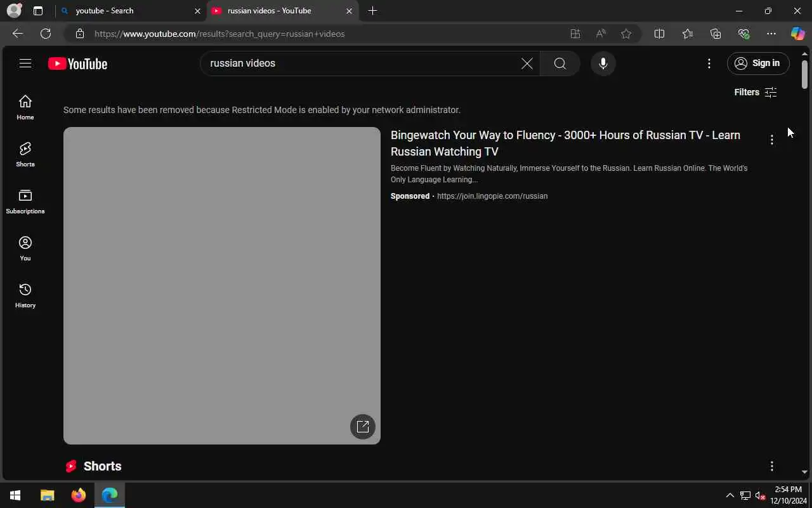The image size is (812, 508).
Task: Open the YouTube hamburger guide menu
Action: [25, 63]
